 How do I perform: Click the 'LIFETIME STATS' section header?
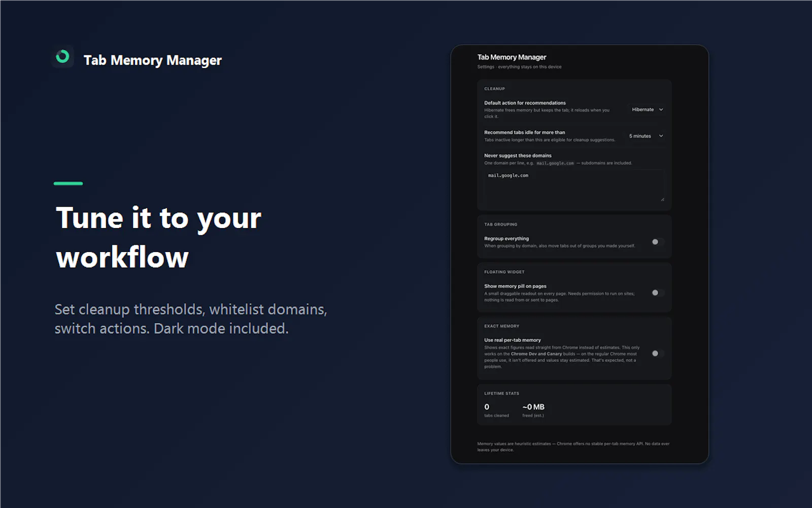[x=501, y=394]
